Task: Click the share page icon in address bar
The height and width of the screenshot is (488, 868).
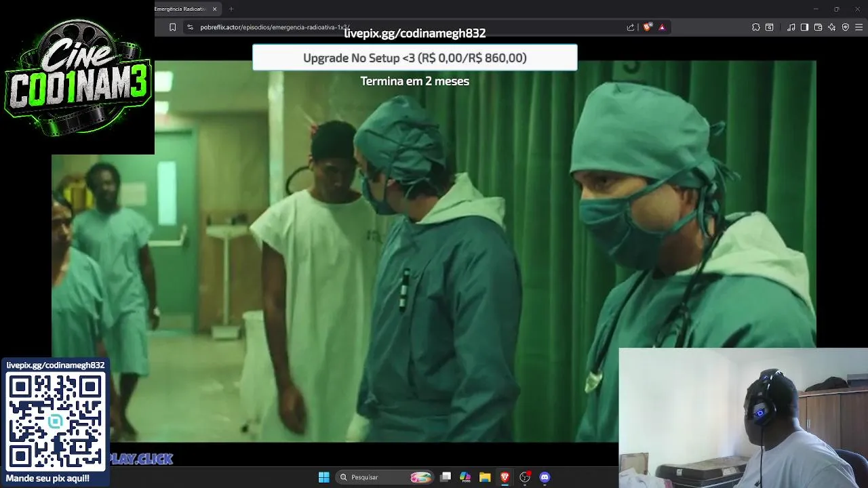Action: [631, 27]
